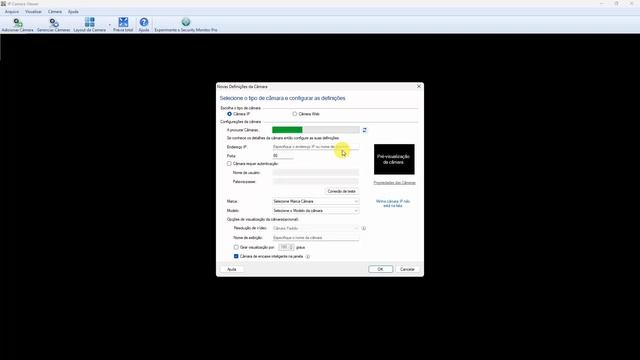Click the Nome de exibição input field
The width and height of the screenshot is (640, 360).
pos(316,238)
